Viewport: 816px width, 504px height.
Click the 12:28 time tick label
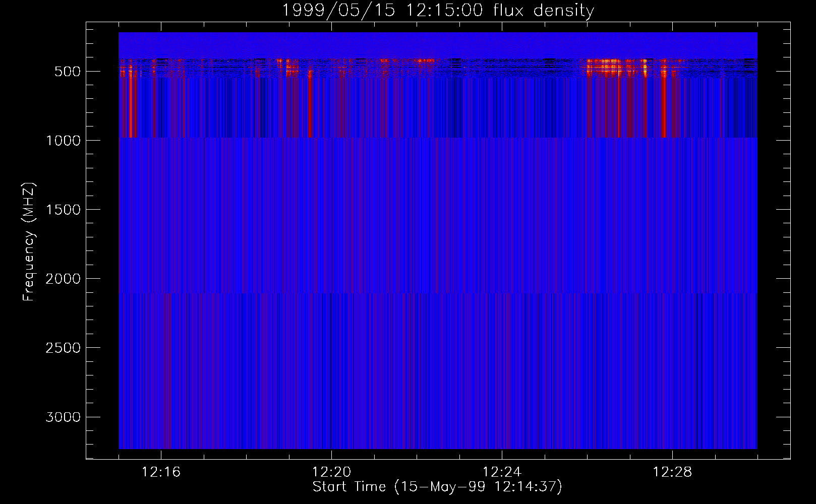(672, 472)
